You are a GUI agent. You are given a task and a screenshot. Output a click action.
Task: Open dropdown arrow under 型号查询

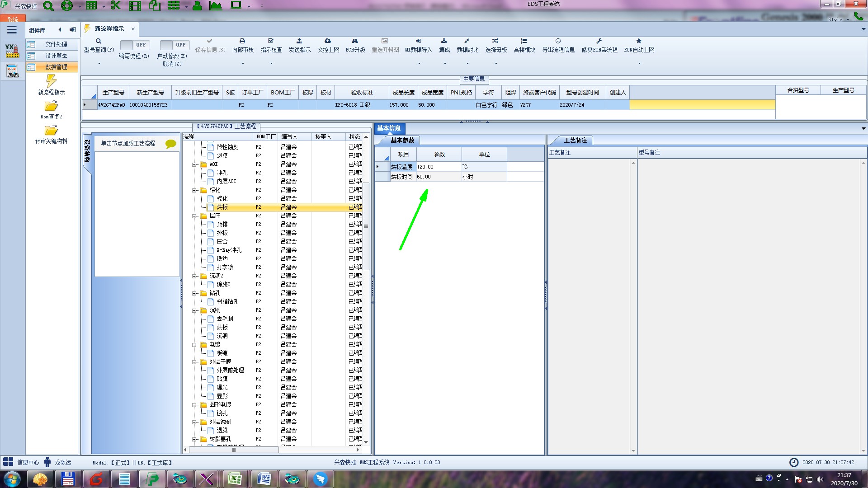(99, 63)
